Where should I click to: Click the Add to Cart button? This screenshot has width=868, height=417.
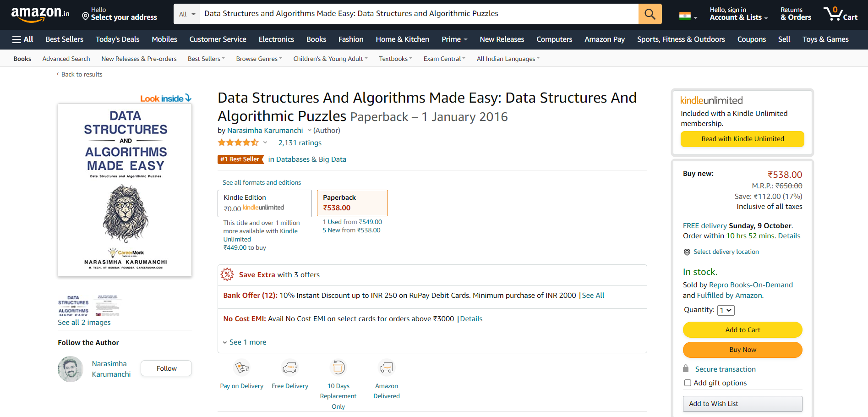pos(742,330)
